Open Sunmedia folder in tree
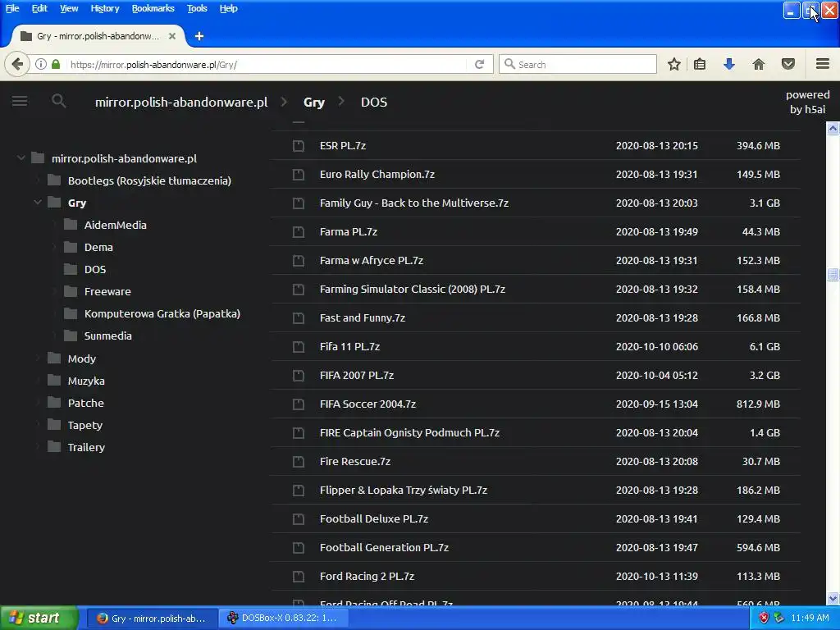 tap(107, 336)
